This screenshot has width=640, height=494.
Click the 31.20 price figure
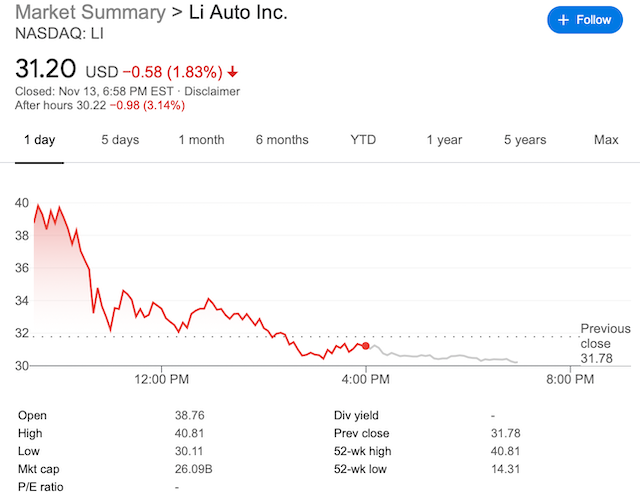pyautogui.click(x=45, y=69)
